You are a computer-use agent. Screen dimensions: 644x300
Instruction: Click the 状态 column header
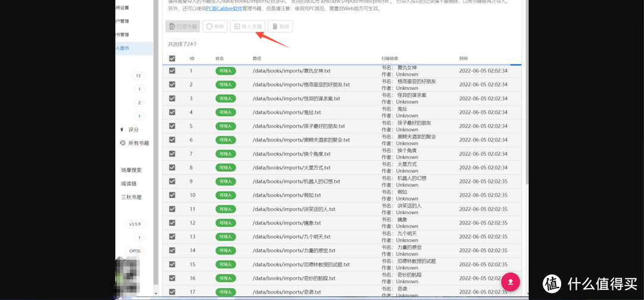coord(219,58)
